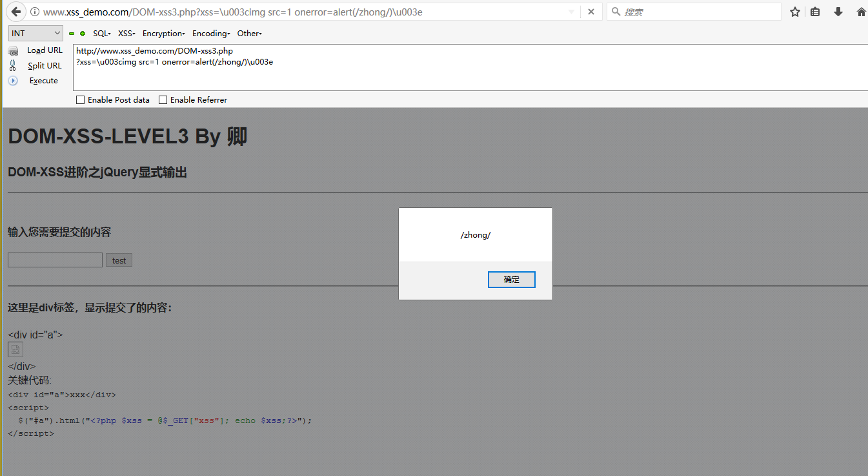
Task: Go to the home page icon
Action: tap(861, 12)
